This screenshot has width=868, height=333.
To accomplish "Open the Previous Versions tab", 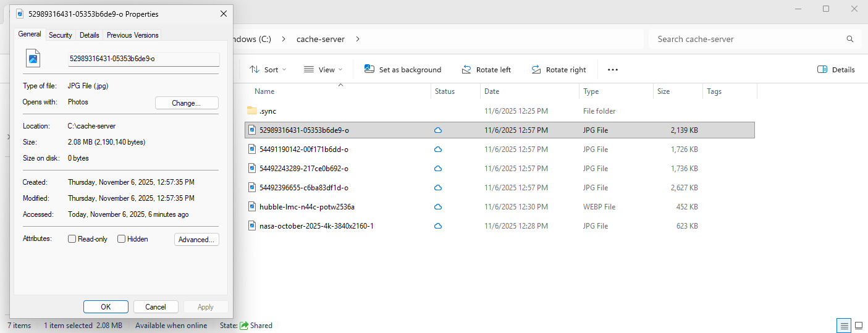I will 132,35.
